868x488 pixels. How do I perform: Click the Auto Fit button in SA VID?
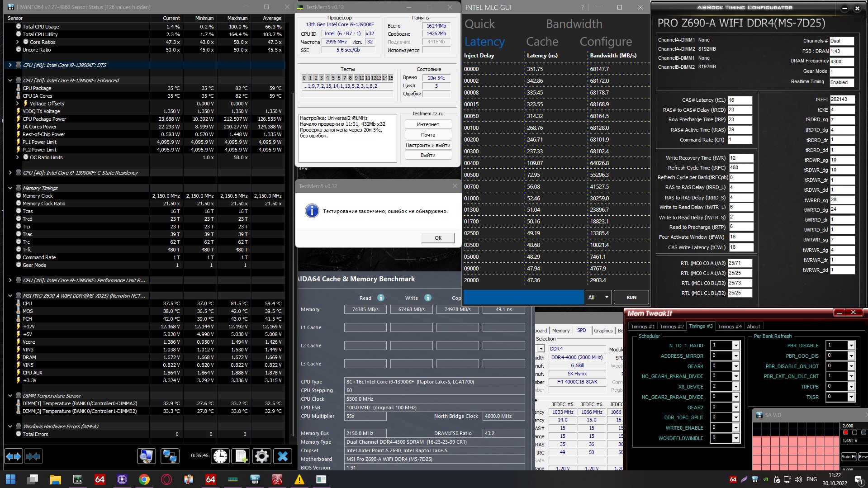tap(849, 457)
